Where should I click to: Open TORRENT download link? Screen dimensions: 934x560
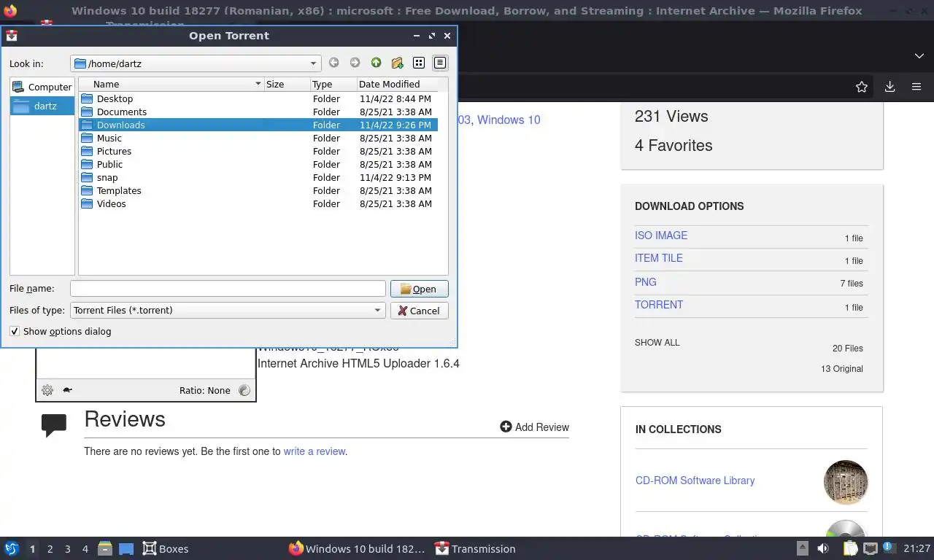[x=659, y=305]
